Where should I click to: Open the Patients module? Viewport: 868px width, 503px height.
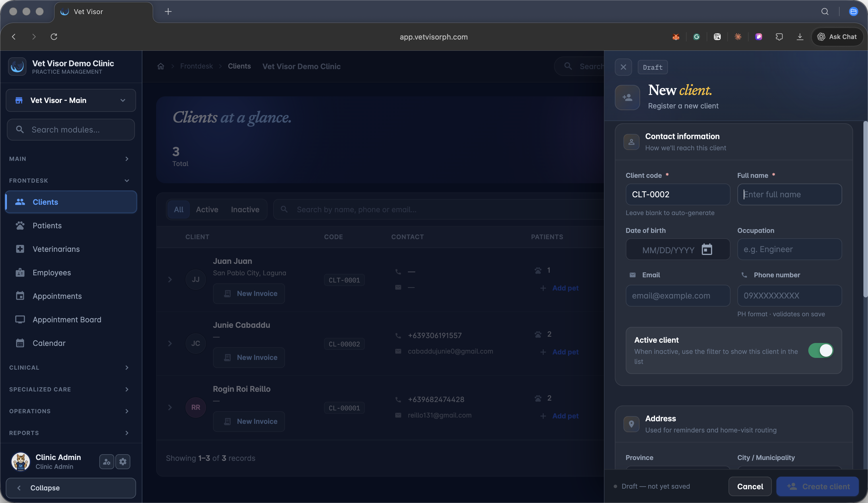coord(71,226)
